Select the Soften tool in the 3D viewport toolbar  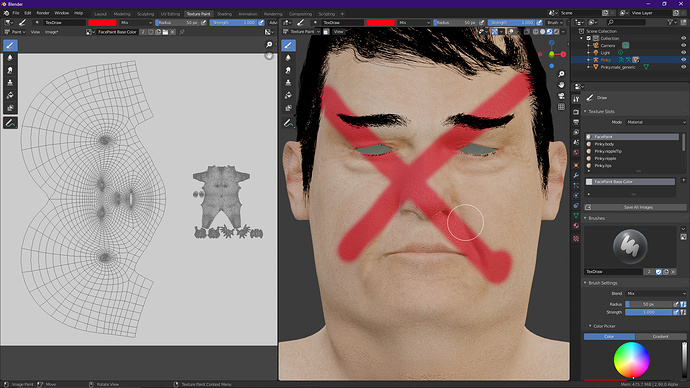click(288, 58)
